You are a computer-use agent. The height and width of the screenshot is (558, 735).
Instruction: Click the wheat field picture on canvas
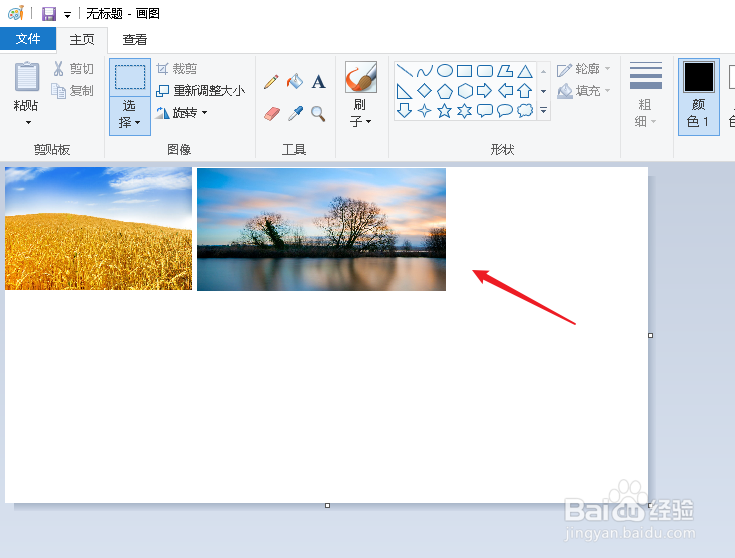98,228
